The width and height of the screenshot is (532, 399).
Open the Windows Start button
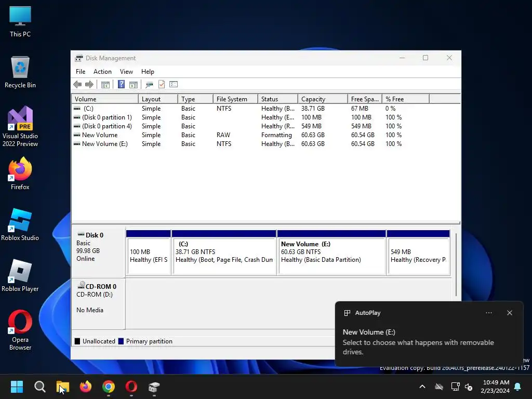[x=17, y=387]
